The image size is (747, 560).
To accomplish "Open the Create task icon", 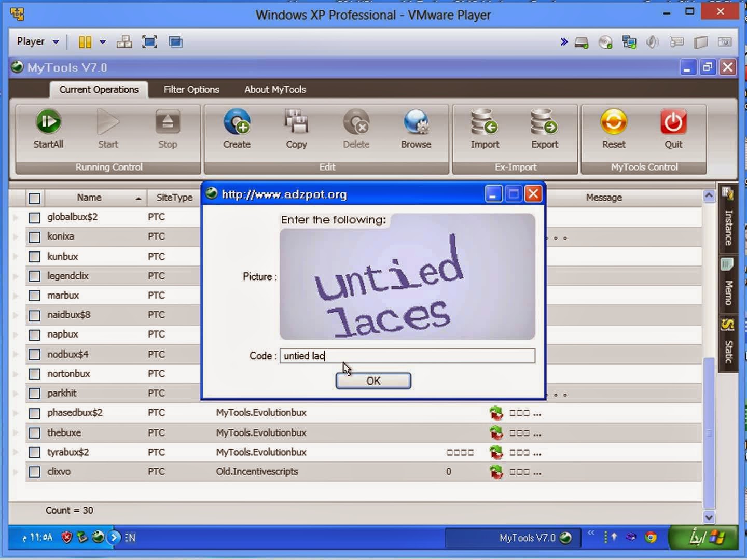I will click(x=237, y=122).
